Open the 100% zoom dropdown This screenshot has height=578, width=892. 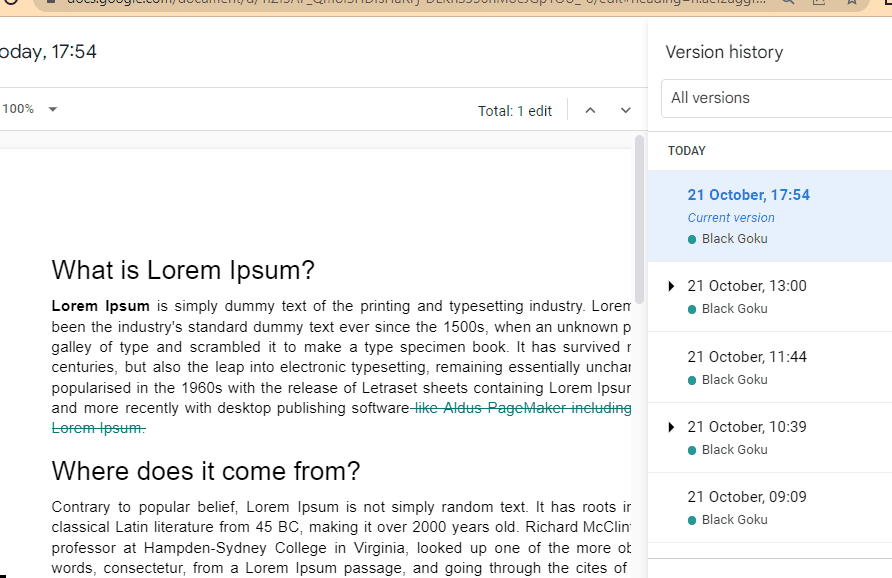point(30,109)
